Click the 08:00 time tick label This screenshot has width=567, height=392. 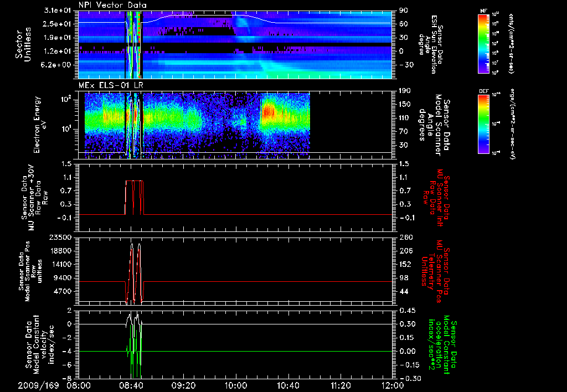(x=79, y=385)
